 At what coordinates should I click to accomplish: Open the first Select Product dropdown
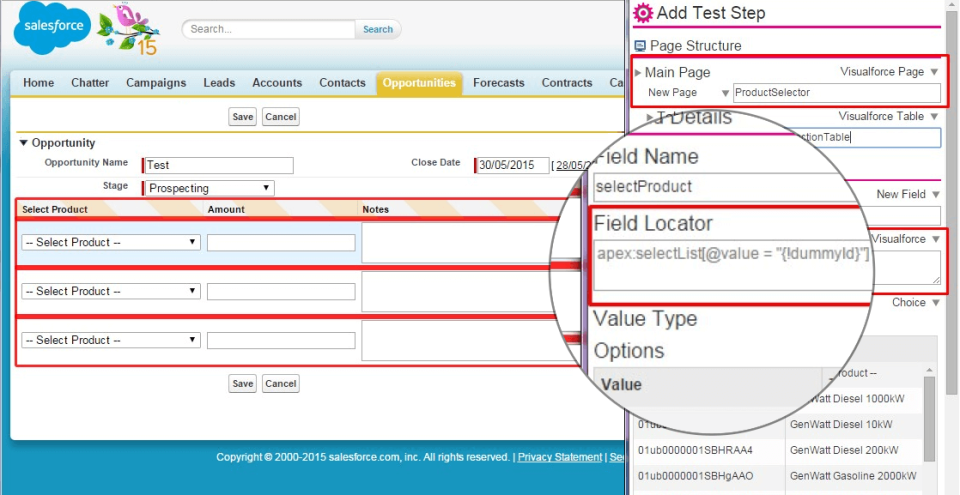110,242
